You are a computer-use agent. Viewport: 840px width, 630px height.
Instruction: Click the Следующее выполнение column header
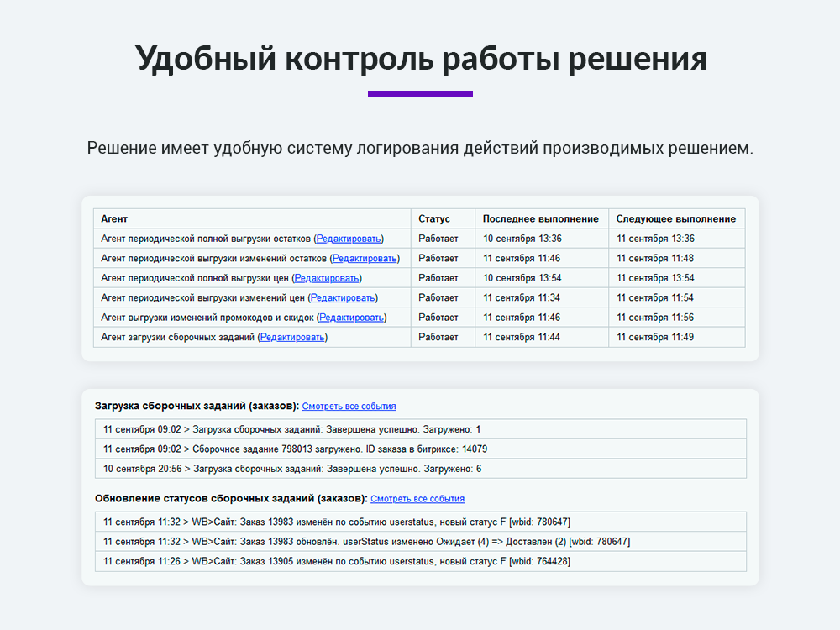(675, 218)
